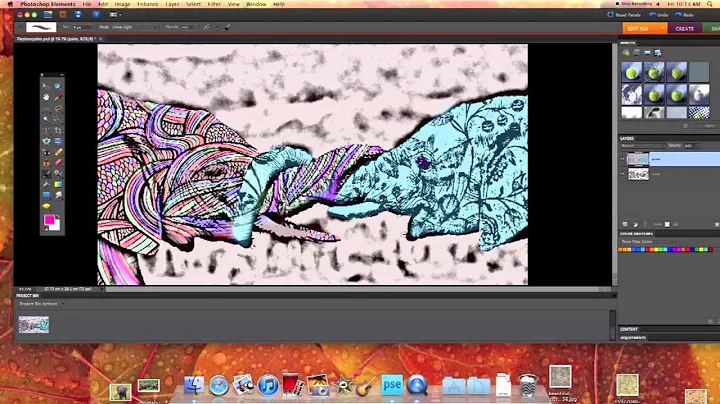720x404 pixels.
Task: Select the Hand tool
Action: click(x=46, y=97)
